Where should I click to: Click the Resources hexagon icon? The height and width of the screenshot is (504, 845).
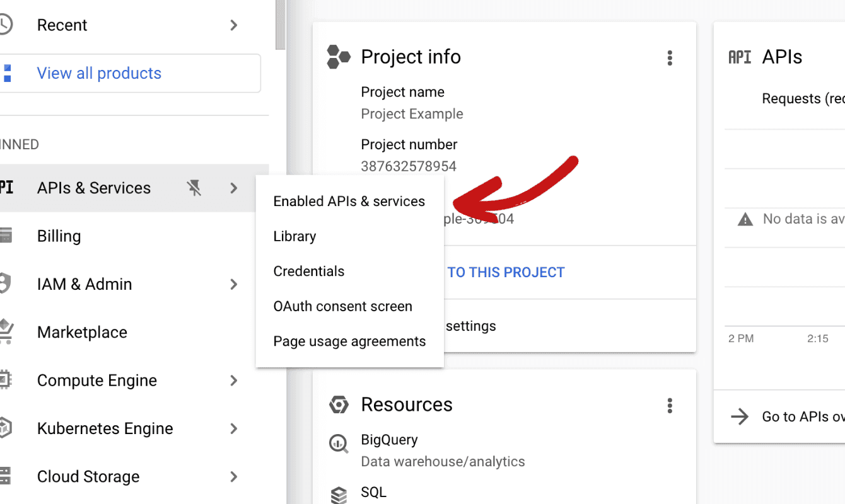[x=339, y=404]
